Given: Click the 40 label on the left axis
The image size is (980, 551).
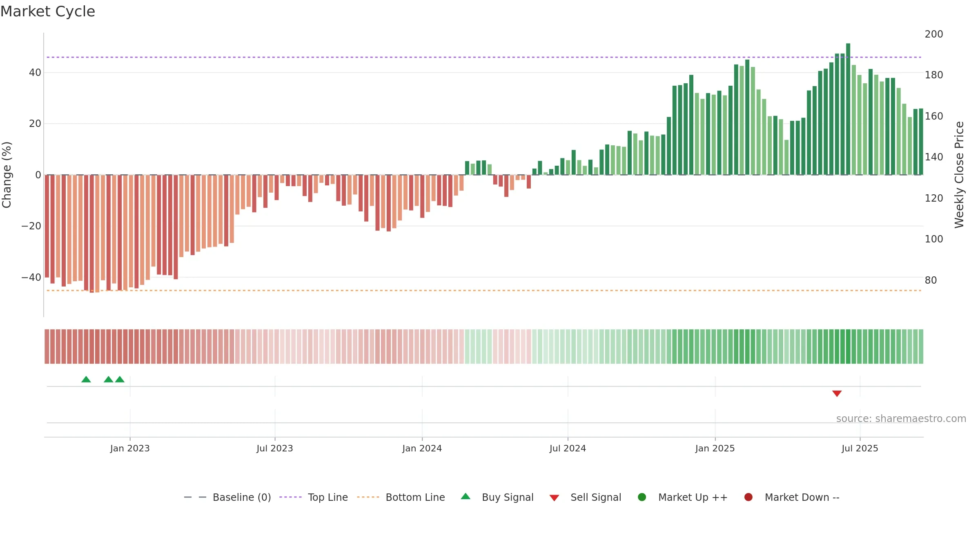Looking at the screenshot, I should (x=35, y=73).
